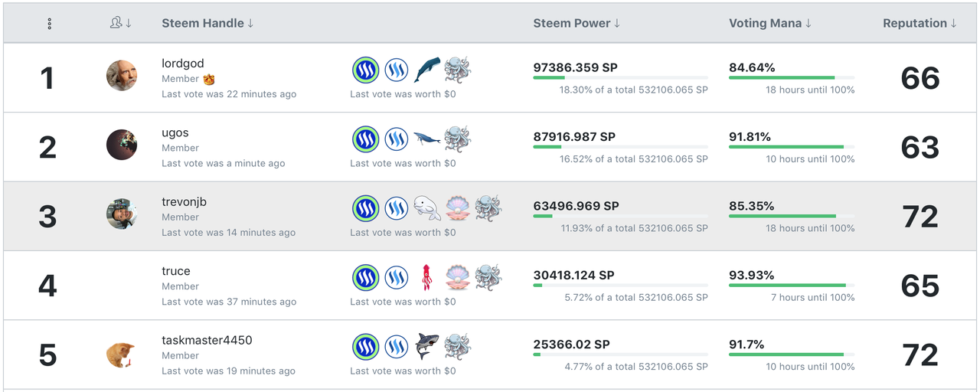The width and height of the screenshot is (980, 392).
Task: Click truce's Steem Power progress bar
Action: click(x=620, y=285)
